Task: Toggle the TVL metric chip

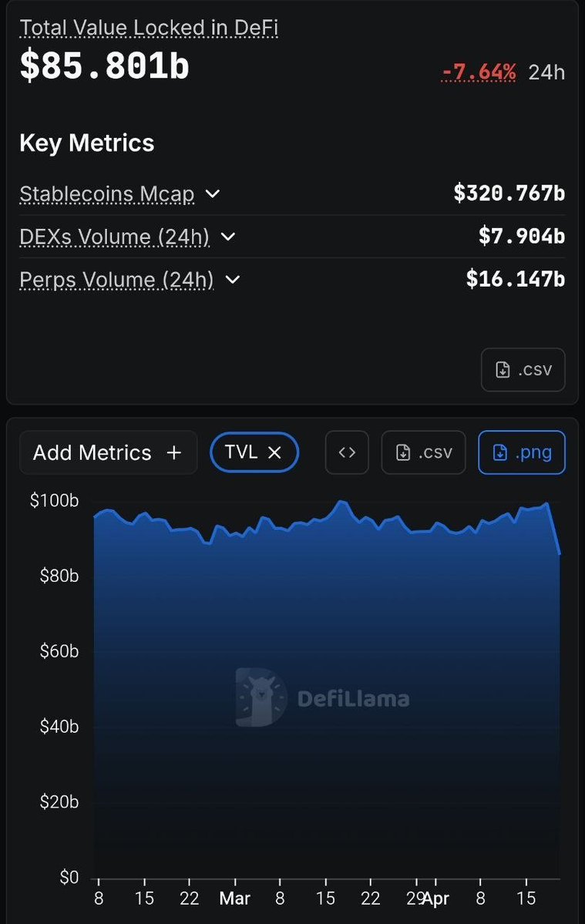Action: click(x=241, y=452)
